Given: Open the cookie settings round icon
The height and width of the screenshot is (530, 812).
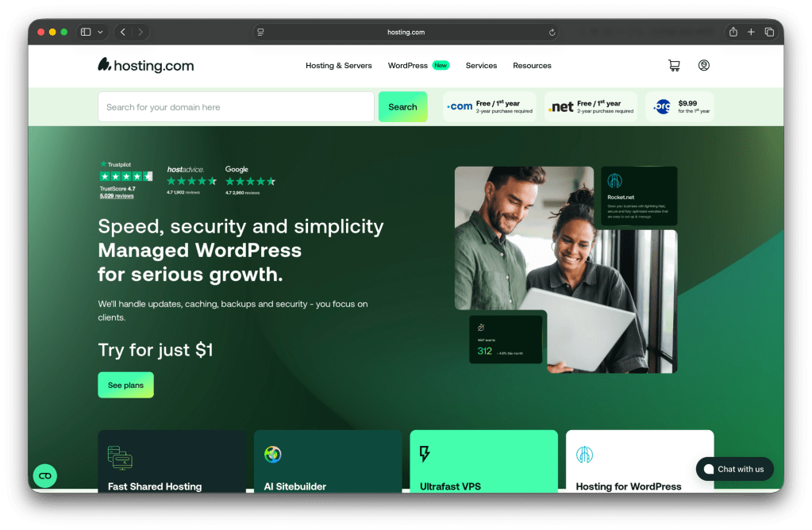Looking at the screenshot, I should (45, 476).
